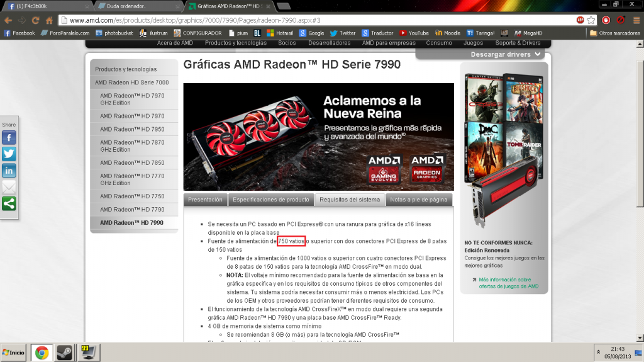This screenshot has width=644, height=362.
Task: Click Más información sobre ofertas de juegos link
Action: [x=508, y=283]
